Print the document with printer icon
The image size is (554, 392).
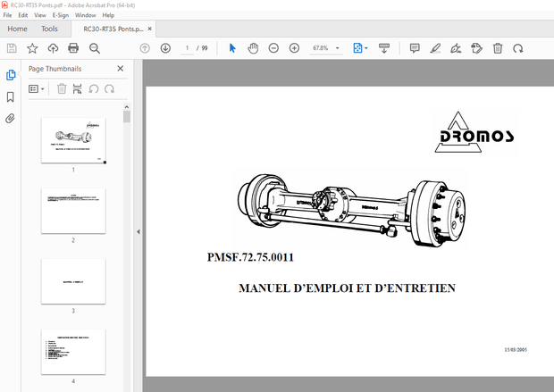tap(73, 48)
